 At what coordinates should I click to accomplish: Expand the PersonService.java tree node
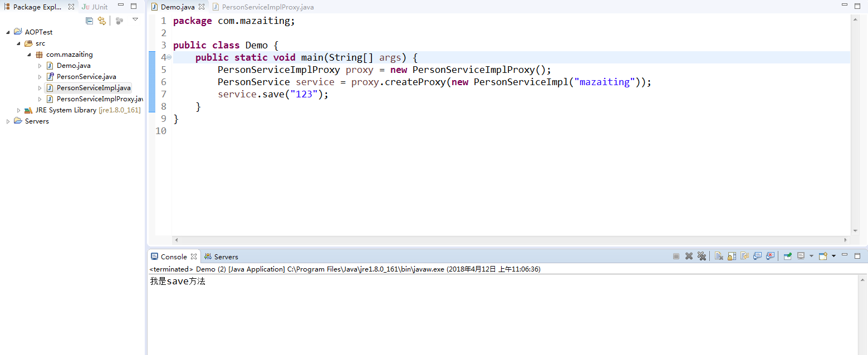(40, 77)
